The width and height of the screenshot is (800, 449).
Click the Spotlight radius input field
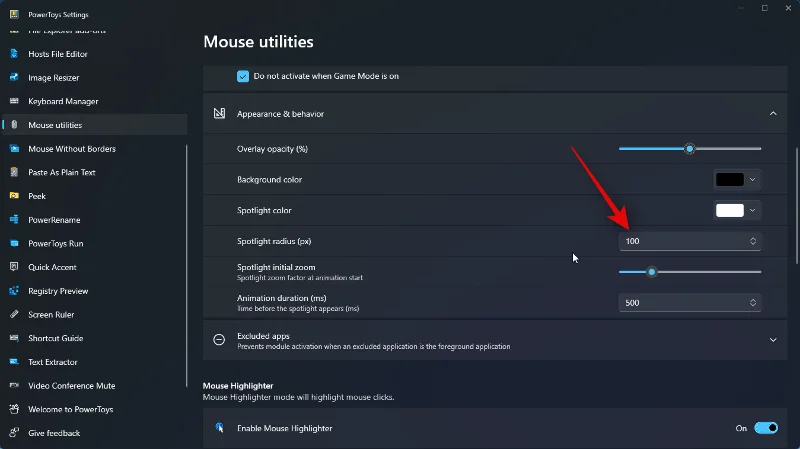tap(682, 241)
